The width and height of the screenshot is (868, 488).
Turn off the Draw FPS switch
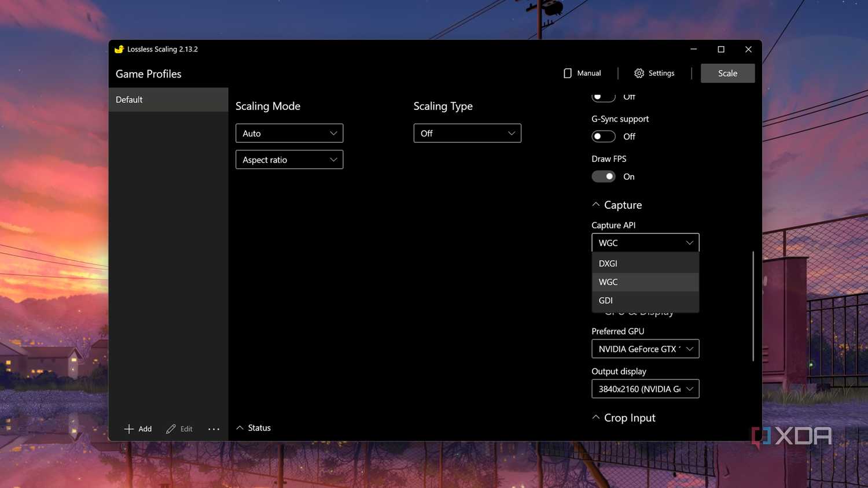[604, 176]
